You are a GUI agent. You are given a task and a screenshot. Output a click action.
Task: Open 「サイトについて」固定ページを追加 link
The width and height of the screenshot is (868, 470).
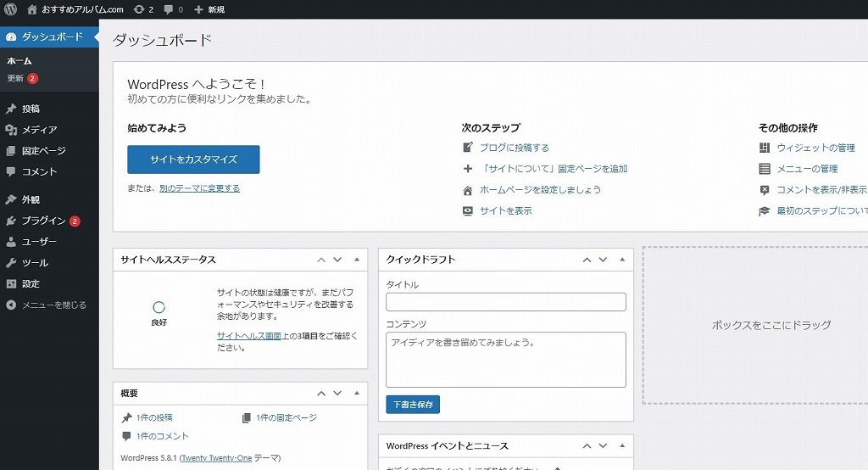(x=554, y=169)
